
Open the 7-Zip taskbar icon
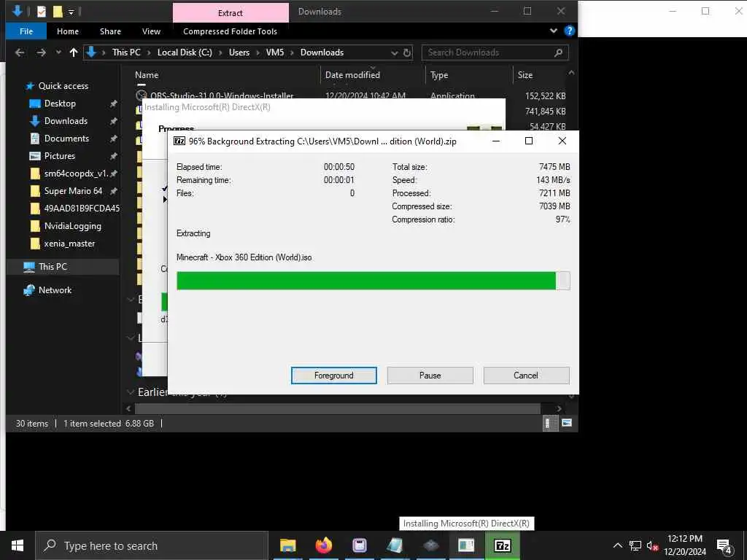tap(503, 545)
